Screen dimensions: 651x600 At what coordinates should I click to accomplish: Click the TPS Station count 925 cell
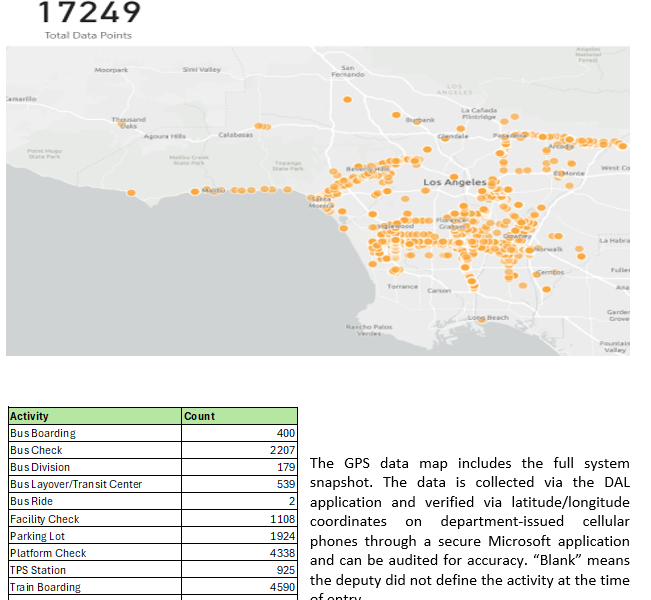[239, 570]
